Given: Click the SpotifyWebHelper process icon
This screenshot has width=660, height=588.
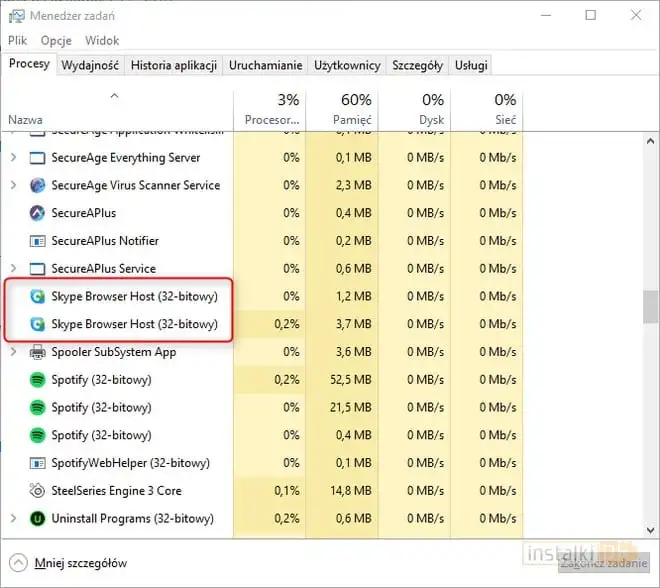Looking at the screenshot, I should 38,463.
